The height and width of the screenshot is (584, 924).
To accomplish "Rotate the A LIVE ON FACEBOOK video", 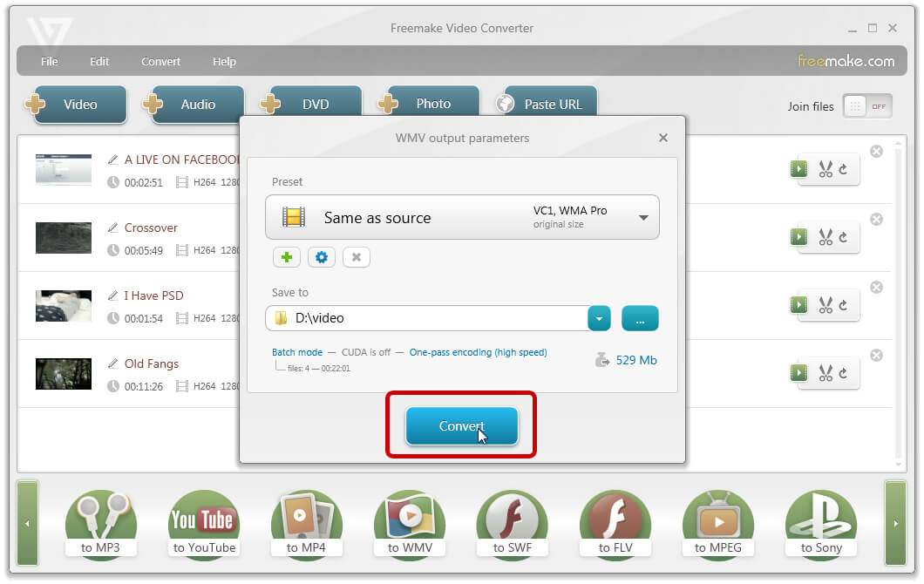I will tap(843, 170).
